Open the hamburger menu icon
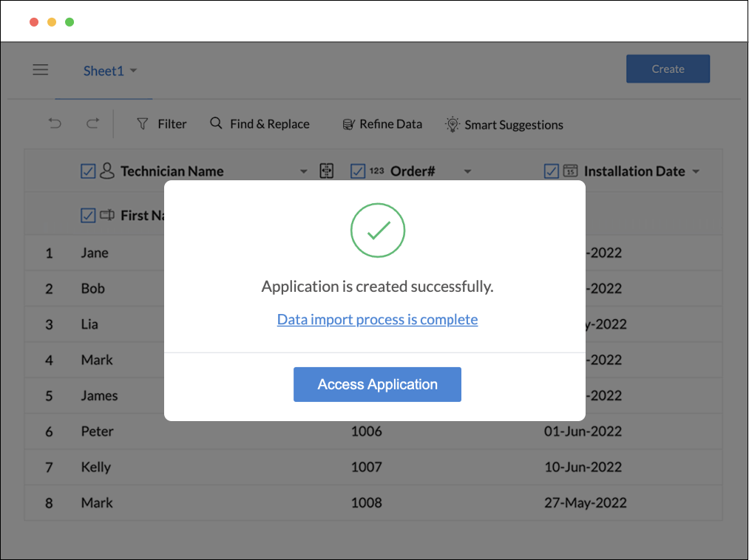The height and width of the screenshot is (560, 749). pyautogui.click(x=41, y=69)
